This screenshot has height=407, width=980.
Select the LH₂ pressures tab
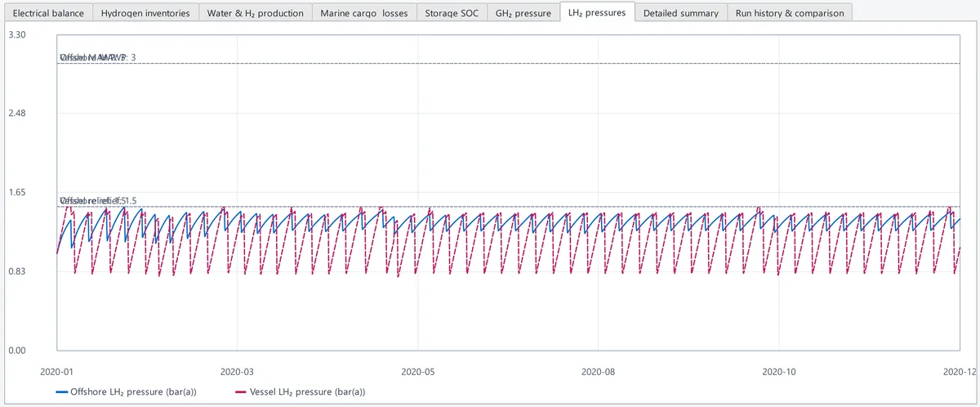597,12
